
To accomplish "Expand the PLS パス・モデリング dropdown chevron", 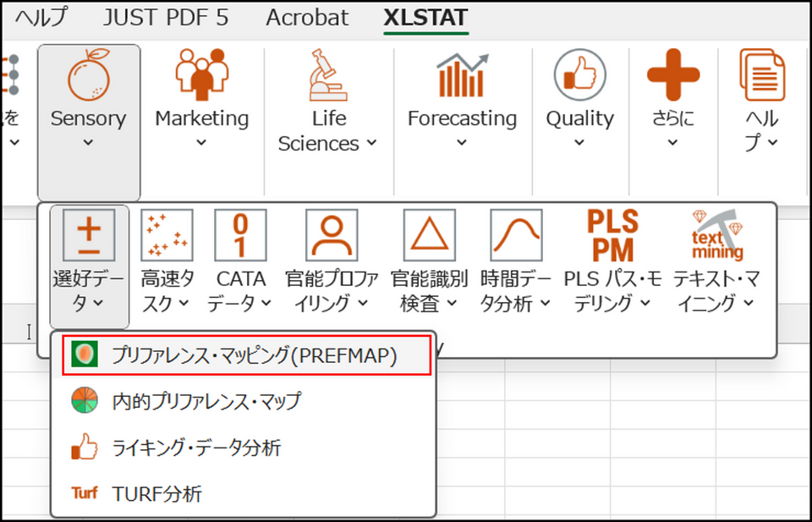I will [645, 303].
